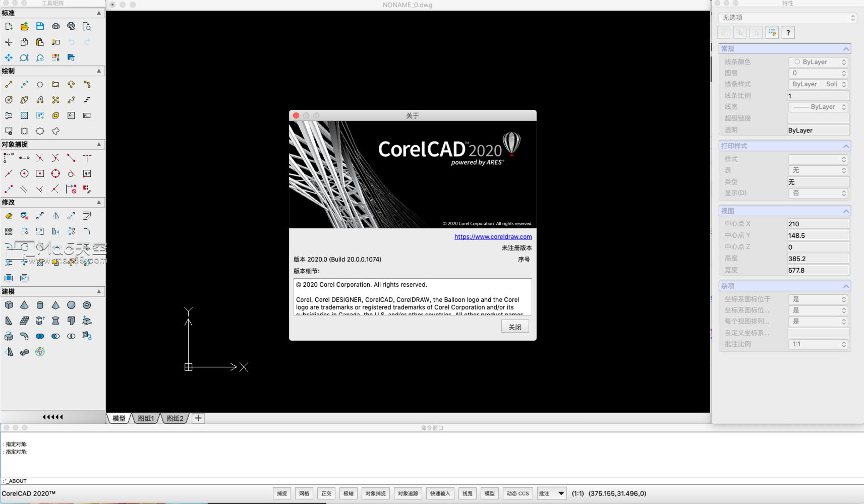This screenshot has width=864, height=504.
Task: Select the Cloud revision tool icon
Action: [40, 131]
